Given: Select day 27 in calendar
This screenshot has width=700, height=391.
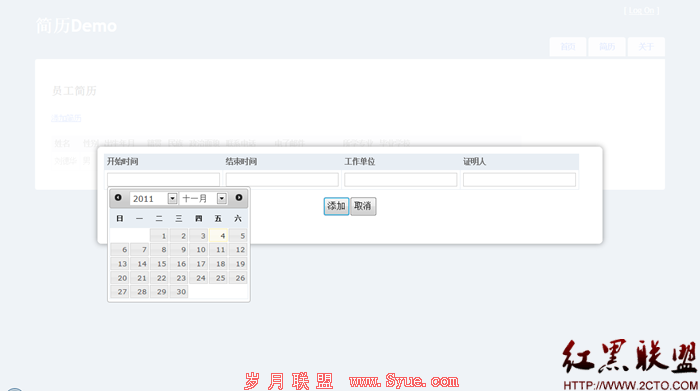Looking at the screenshot, I should coord(120,291).
